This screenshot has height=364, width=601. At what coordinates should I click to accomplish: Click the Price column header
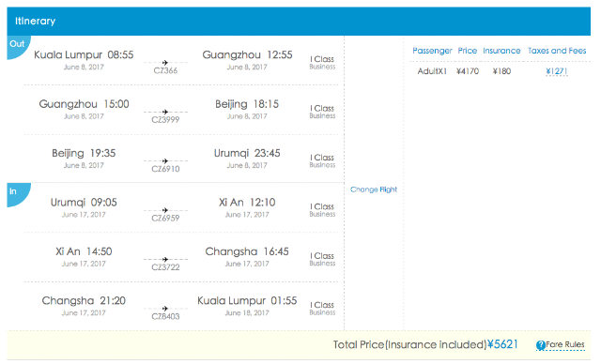click(x=468, y=51)
